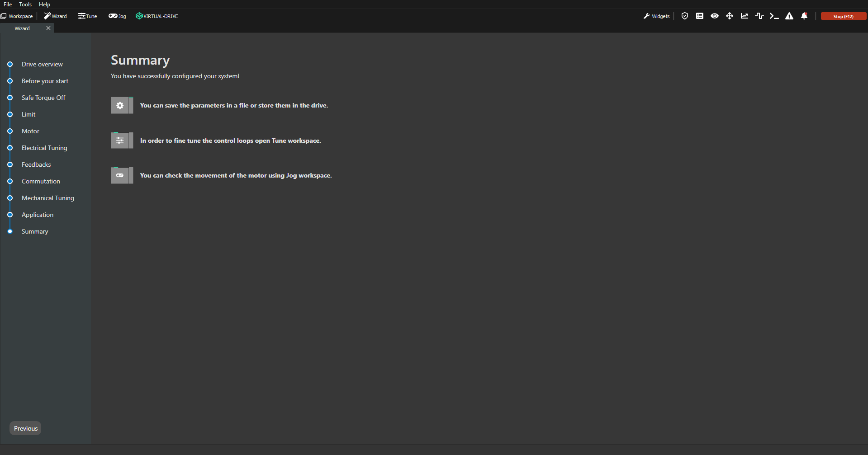Image resolution: width=868 pixels, height=455 pixels.
Task: Switch to the Tune workspace toolbar item
Action: click(x=87, y=16)
